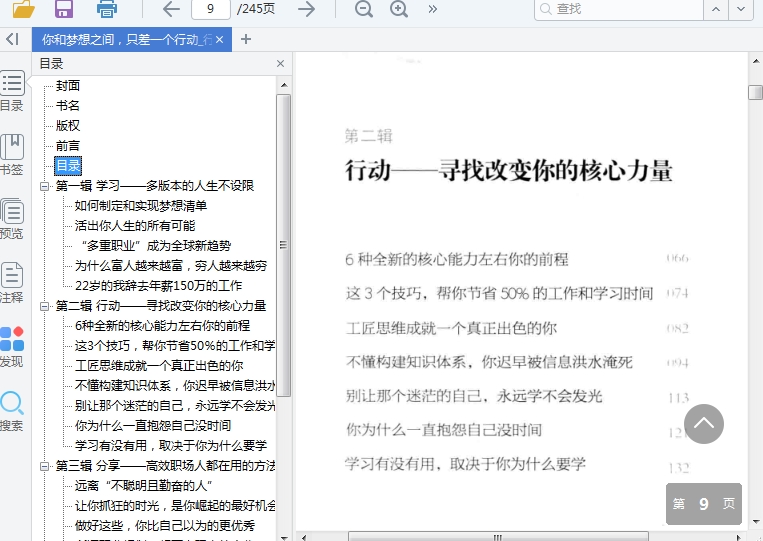Image resolution: width=763 pixels, height=541 pixels.
Task: Open 为什么富人越来越富 outline entry
Action: (x=171, y=266)
